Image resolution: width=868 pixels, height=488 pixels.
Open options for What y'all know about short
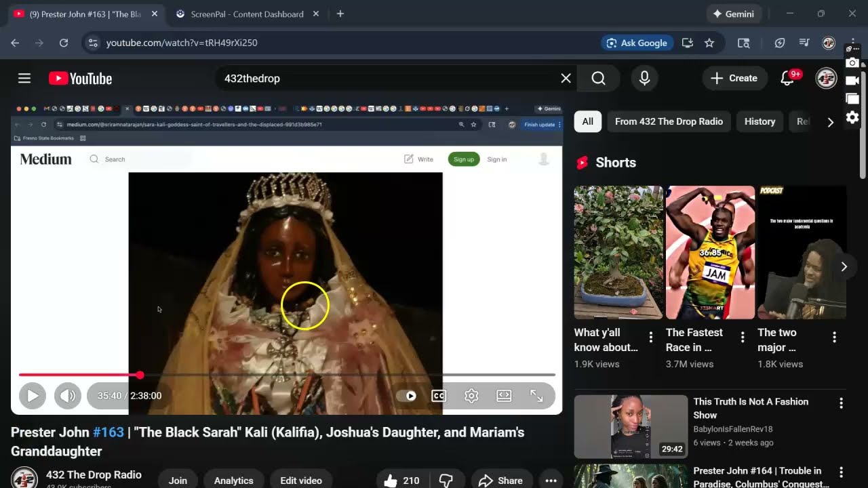coord(651,337)
